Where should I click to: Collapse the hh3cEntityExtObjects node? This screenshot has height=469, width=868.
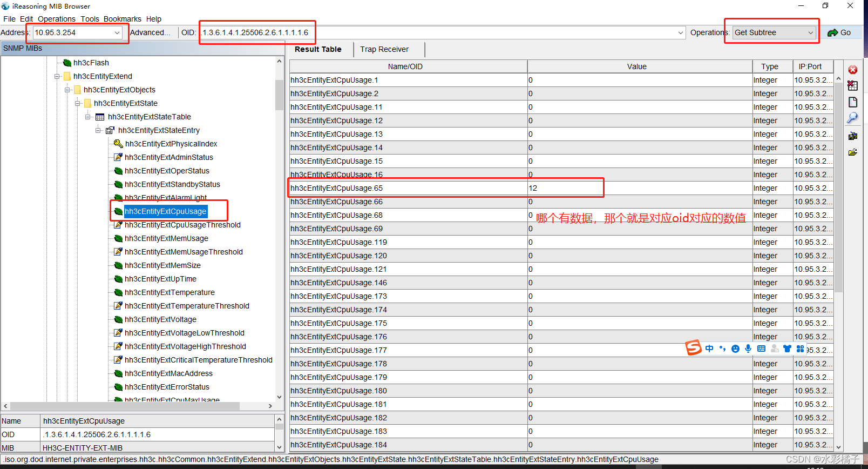click(x=67, y=90)
